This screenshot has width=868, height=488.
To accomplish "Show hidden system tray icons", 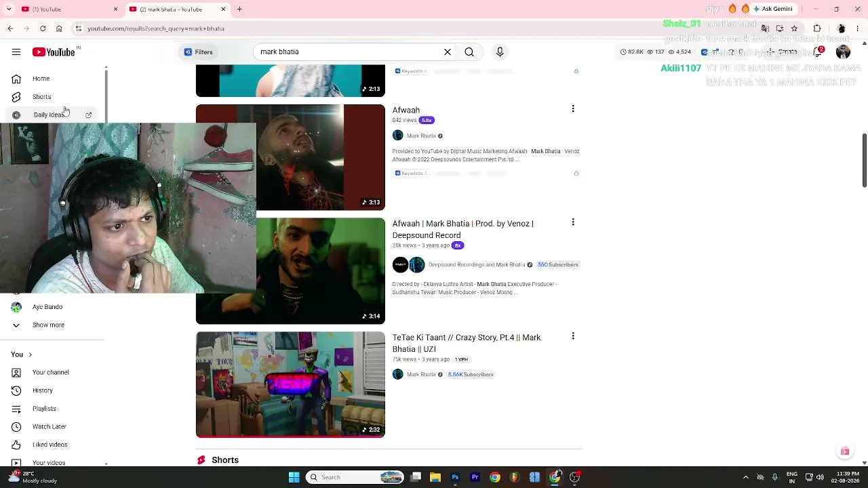I will [x=746, y=477].
